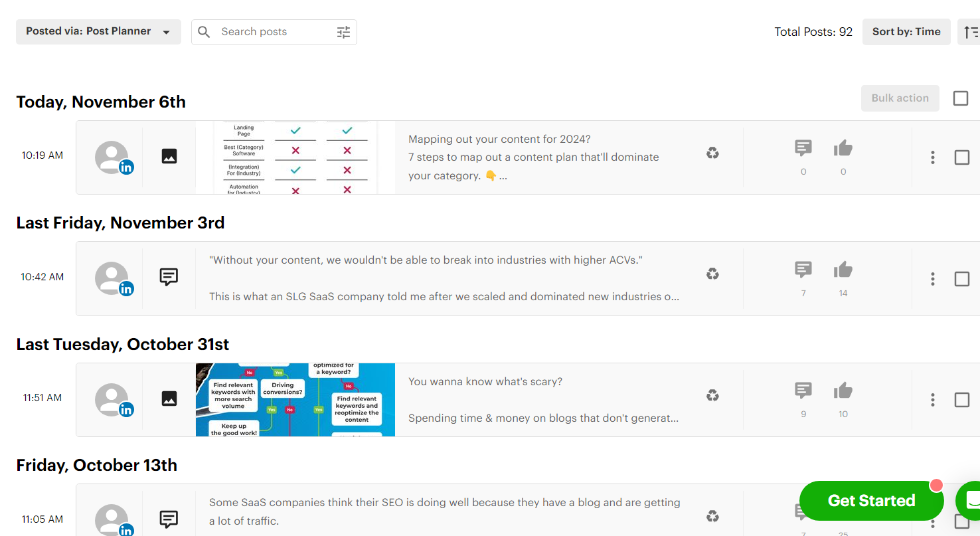The image size is (980, 536).
Task: Click likes thumb icon of 10:42 AM post
Action: pyautogui.click(x=843, y=269)
